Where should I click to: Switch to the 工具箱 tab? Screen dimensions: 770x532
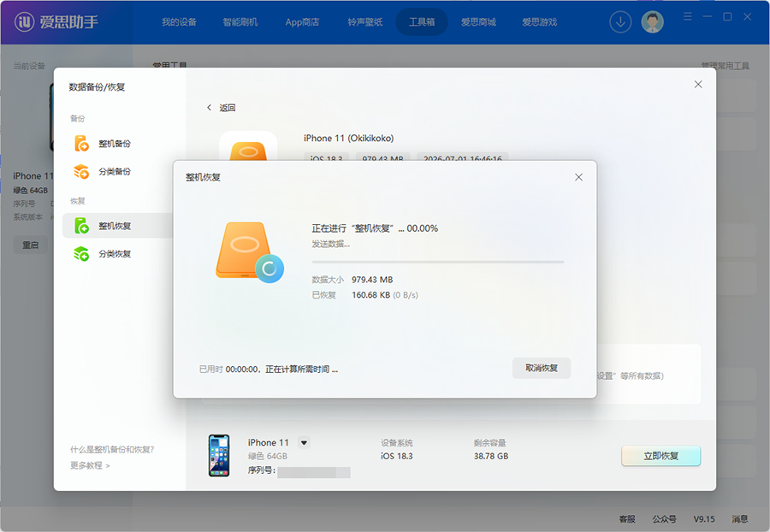(x=422, y=22)
